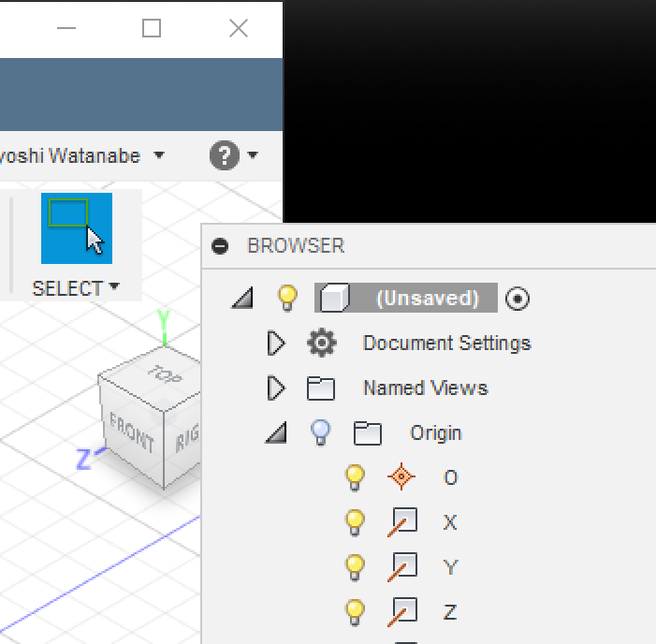The height and width of the screenshot is (644, 656).
Task: Select the Document Settings row
Action: click(x=446, y=344)
